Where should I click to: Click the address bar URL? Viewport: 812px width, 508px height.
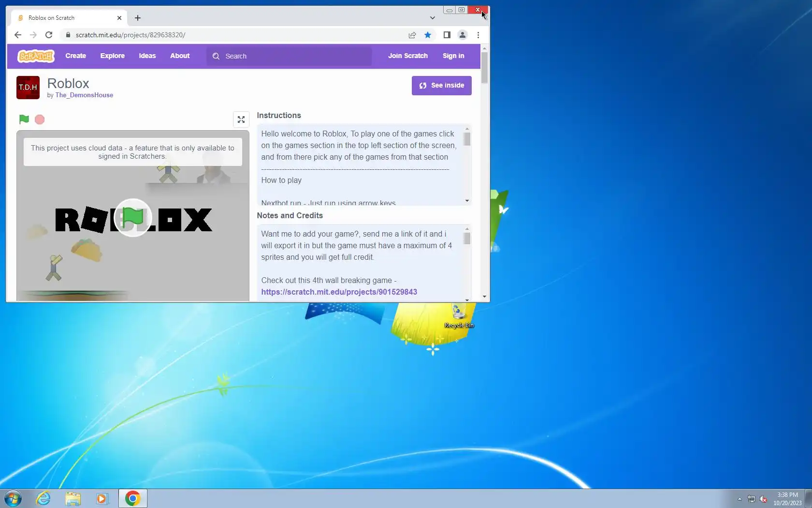coord(130,35)
